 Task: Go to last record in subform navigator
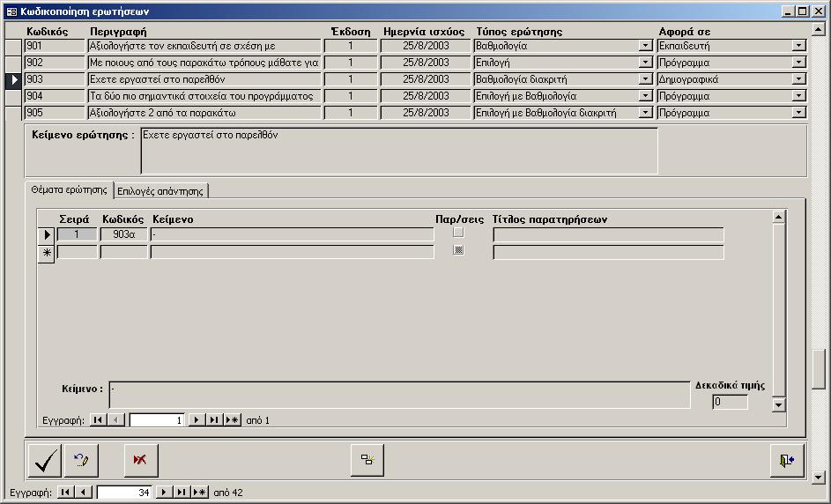(214, 420)
